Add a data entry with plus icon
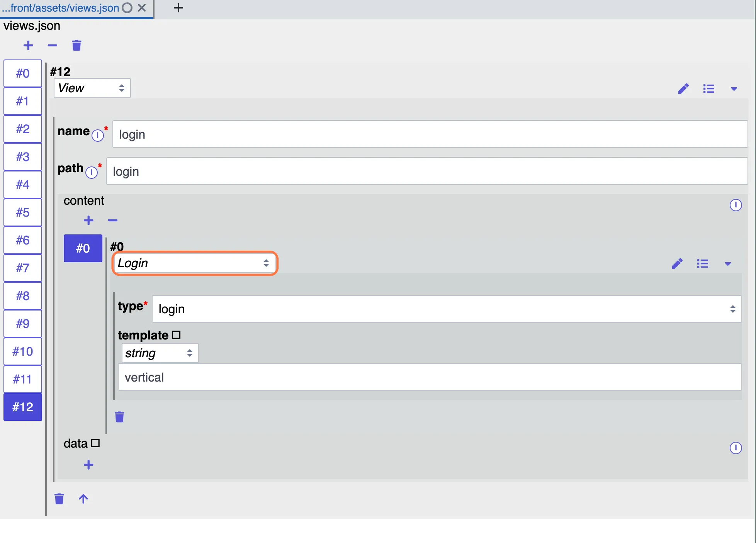756x543 pixels. point(88,465)
